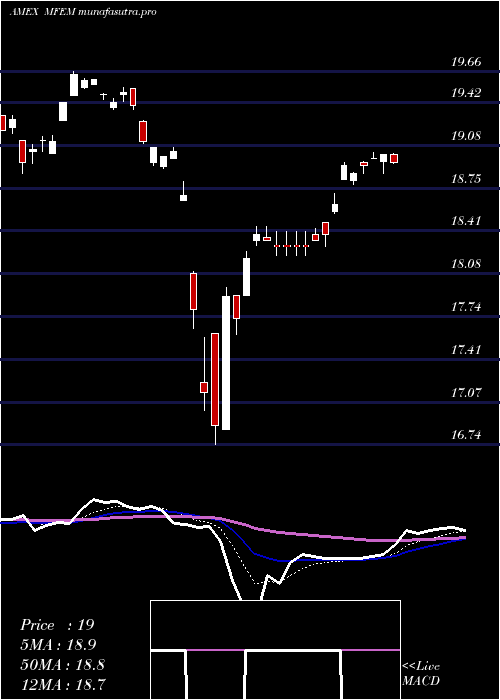Click the 19.08 price axis label

coord(466,136)
